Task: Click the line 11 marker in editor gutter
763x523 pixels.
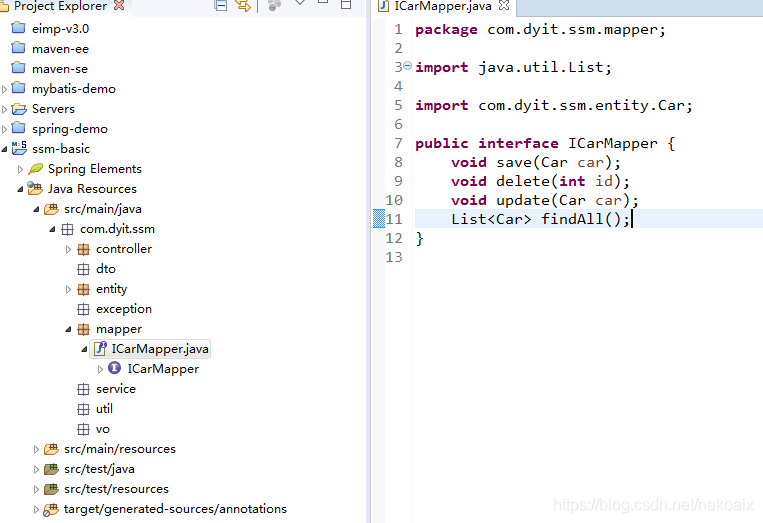Action: click(x=379, y=218)
